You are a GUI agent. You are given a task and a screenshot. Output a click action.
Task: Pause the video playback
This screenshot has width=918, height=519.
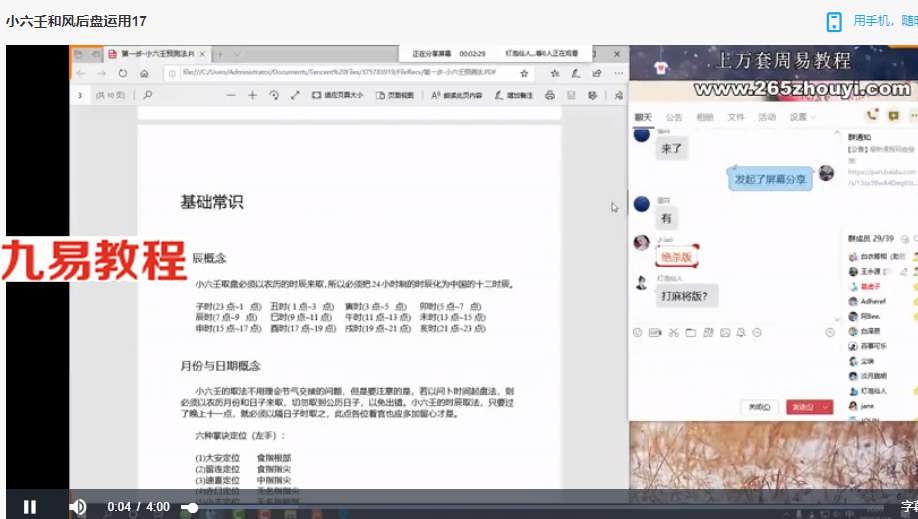click(x=29, y=507)
